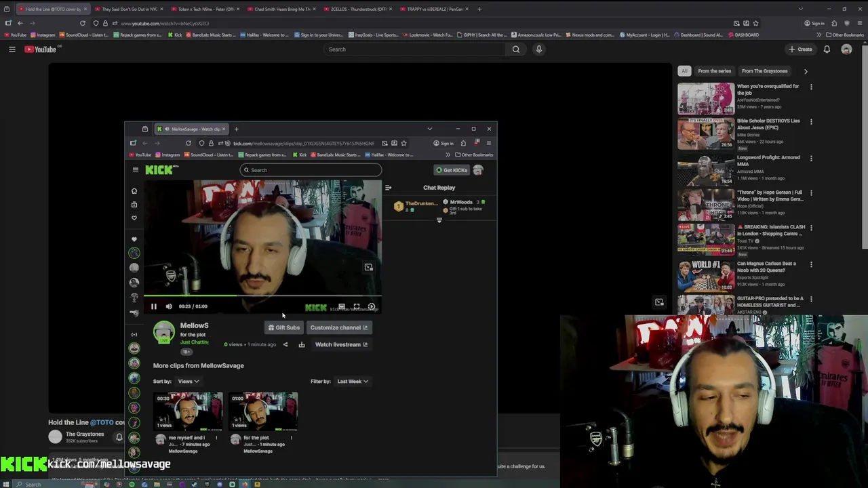Viewport: 868px width, 488px height.
Task: Open playback settings icon in Kick player
Action: point(372,306)
